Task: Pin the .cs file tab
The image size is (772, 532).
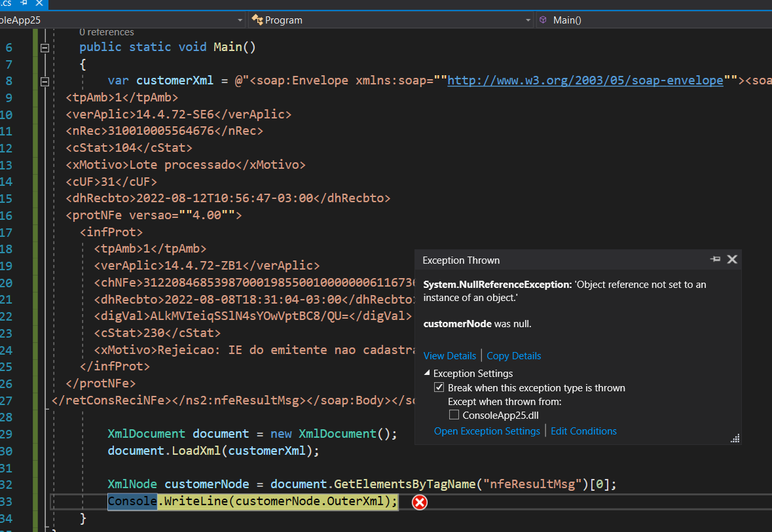Action: 23,3
